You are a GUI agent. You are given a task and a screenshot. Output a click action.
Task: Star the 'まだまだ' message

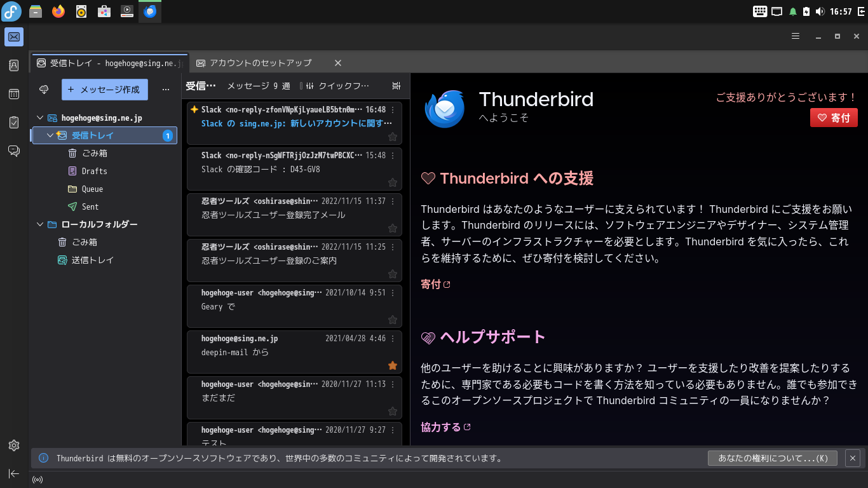pyautogui.click(x=393, y=411)
